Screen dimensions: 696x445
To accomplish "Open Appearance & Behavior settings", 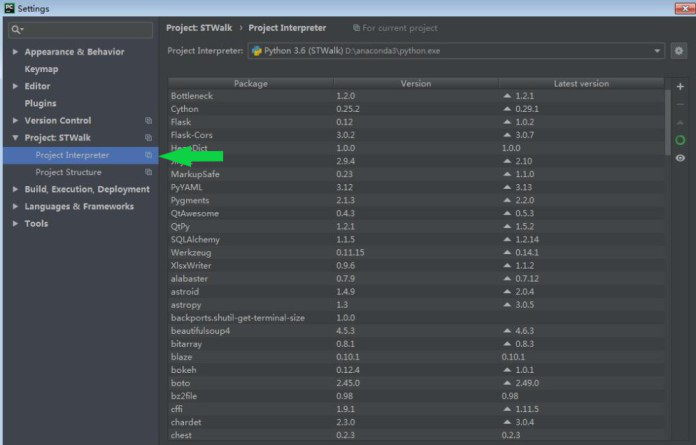I will point(75,52).
